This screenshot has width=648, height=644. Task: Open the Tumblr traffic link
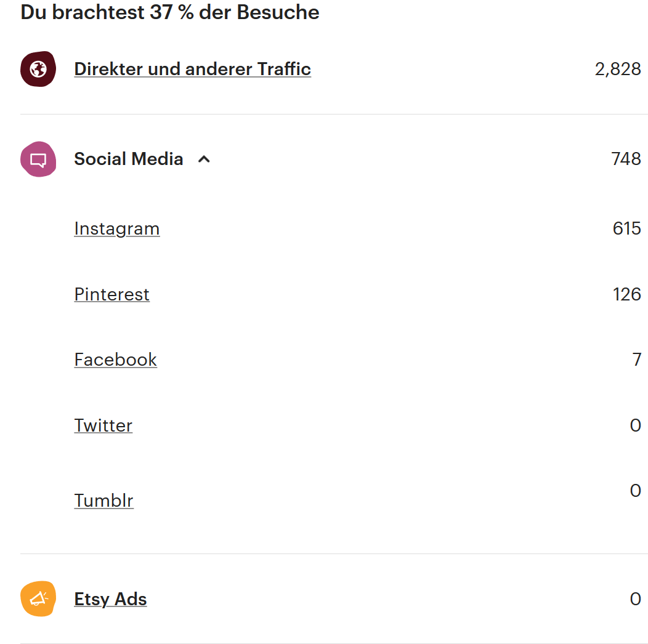click(103, 501)
